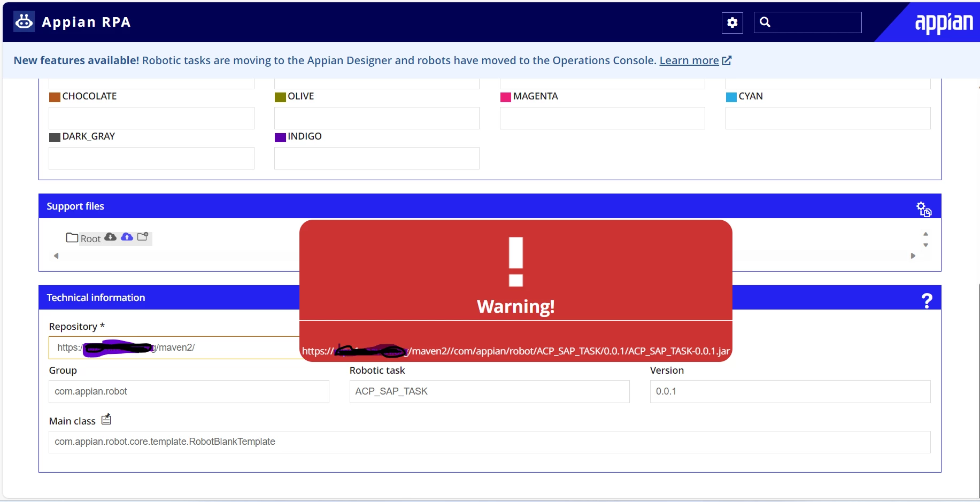Click the Version field 0.0.1
The image size is (980, 502).
coord(790,391)
